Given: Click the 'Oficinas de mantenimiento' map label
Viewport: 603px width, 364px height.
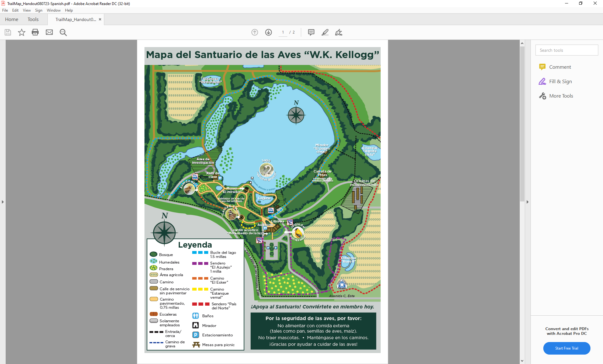Looking at the screenshot, I should pos(364,183).
